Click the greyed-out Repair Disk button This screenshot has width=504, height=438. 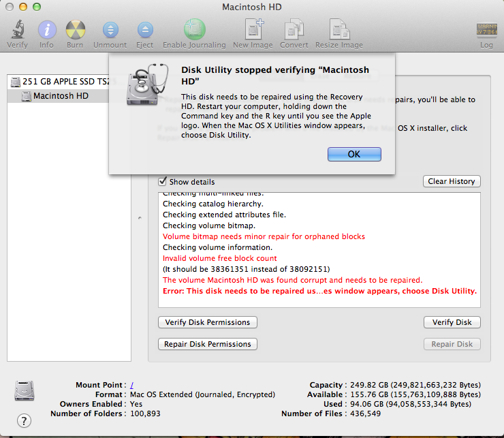[452, 344]
